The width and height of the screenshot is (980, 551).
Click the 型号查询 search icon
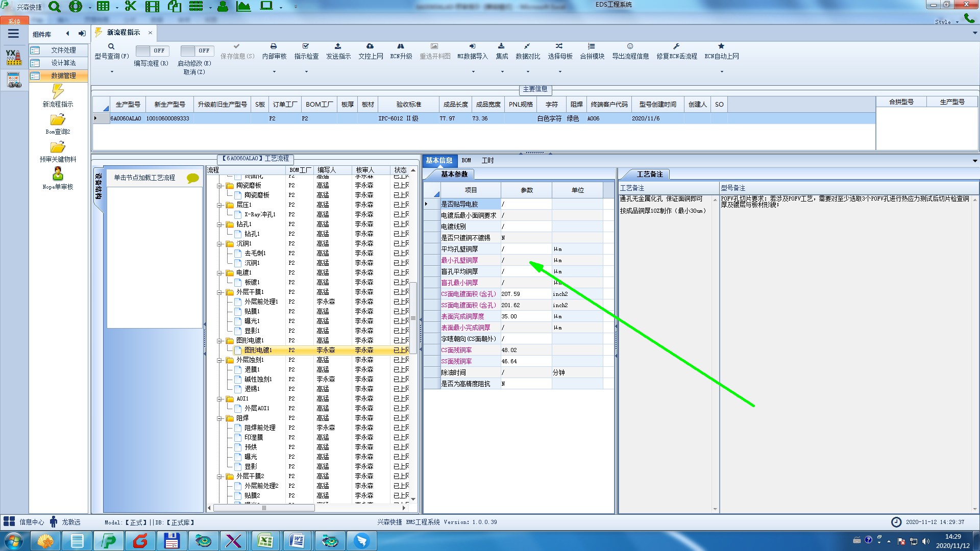[x=111, y=46]
